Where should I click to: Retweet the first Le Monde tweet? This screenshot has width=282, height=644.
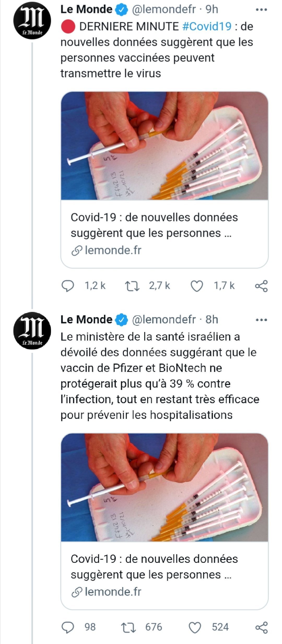(x=132, y=286)
